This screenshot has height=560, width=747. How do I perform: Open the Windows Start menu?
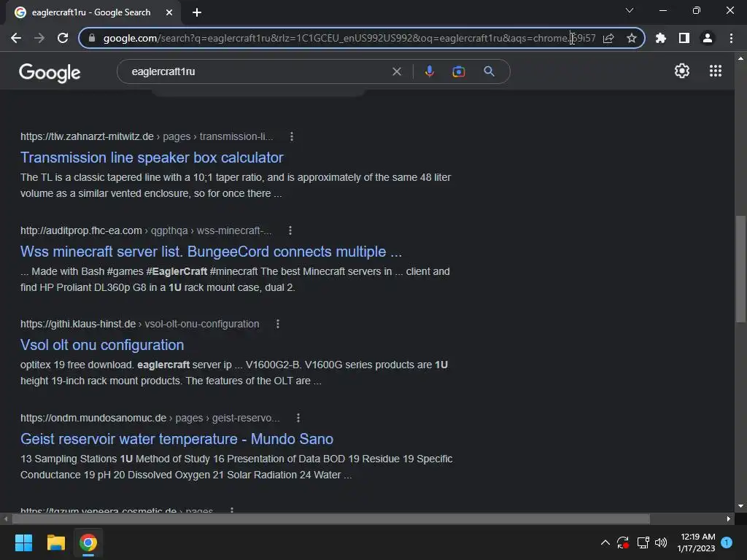(23, 542)
